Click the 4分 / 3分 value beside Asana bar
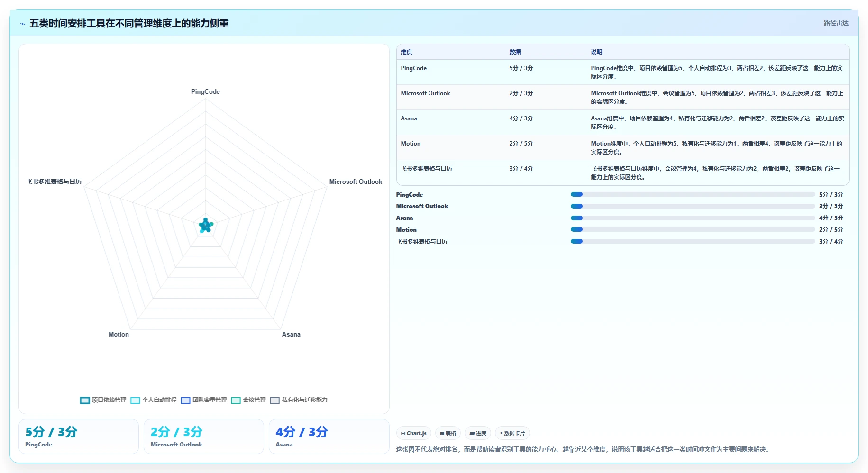868x473 pixels. [x=831, y=218]
